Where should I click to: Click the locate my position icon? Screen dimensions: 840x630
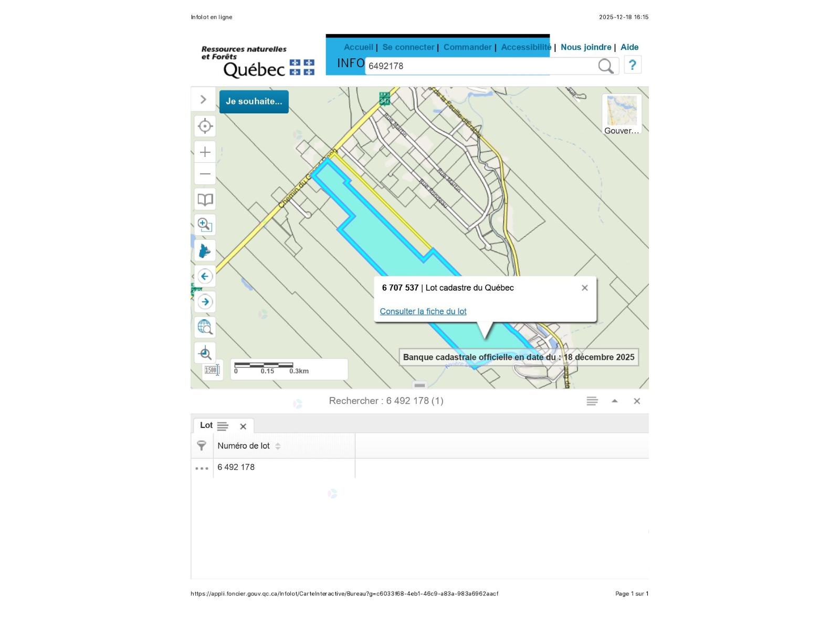point(205,126)
